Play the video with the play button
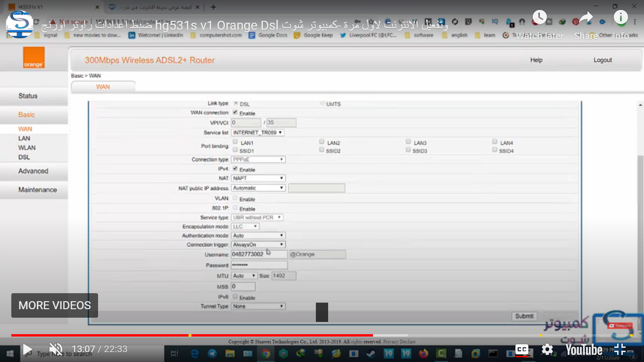The image size is (644, 362). pos(27,349)
